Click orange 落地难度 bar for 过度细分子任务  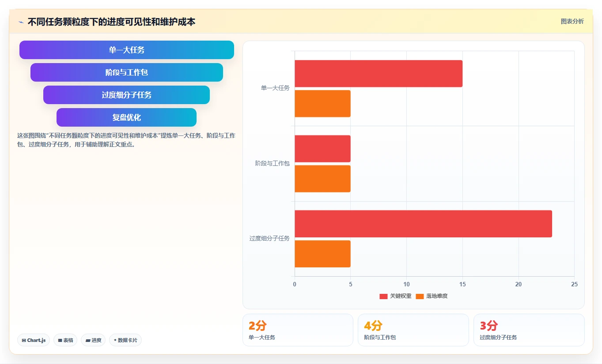click(x=322, y=254)
